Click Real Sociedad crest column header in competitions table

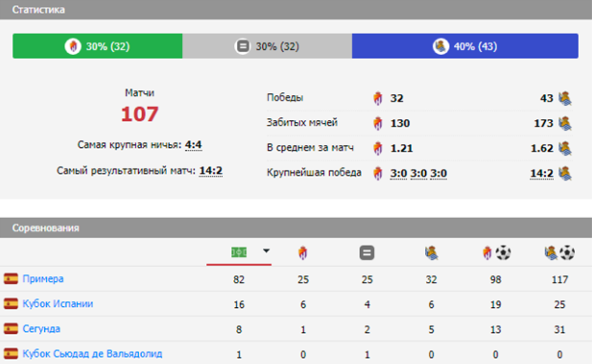coord(431,254)
